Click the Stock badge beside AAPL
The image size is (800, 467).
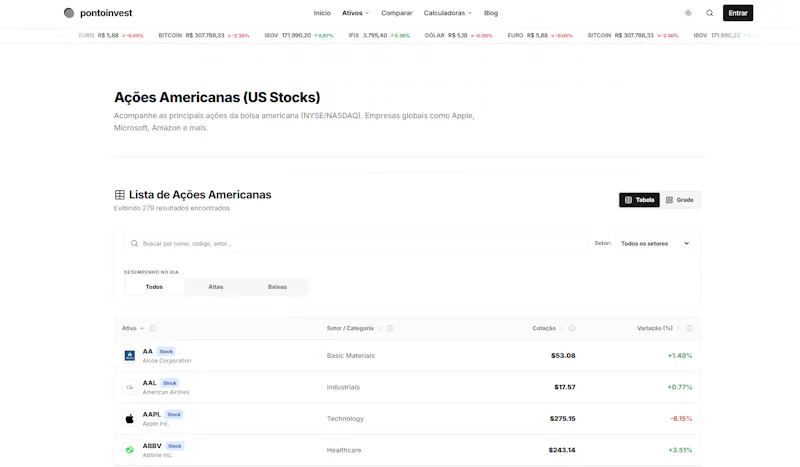click(174, 414)
